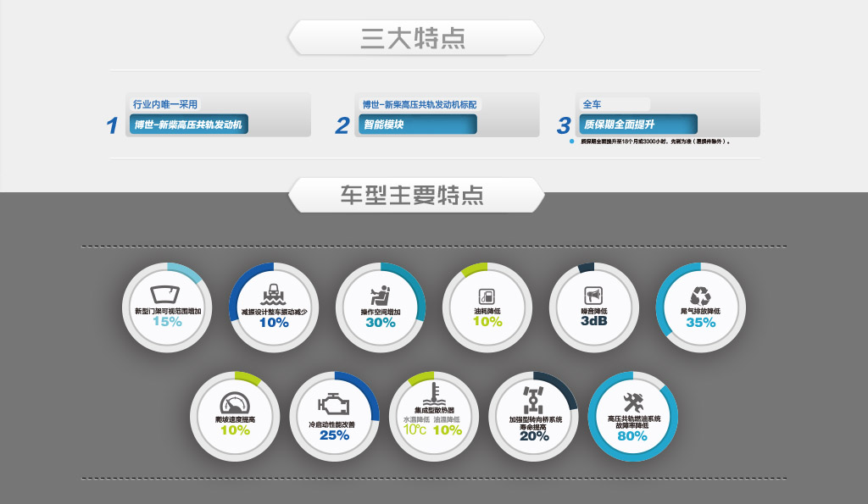Click the operator seat space icon
Screen dimensions: 868x504
[x=380, y=296]
